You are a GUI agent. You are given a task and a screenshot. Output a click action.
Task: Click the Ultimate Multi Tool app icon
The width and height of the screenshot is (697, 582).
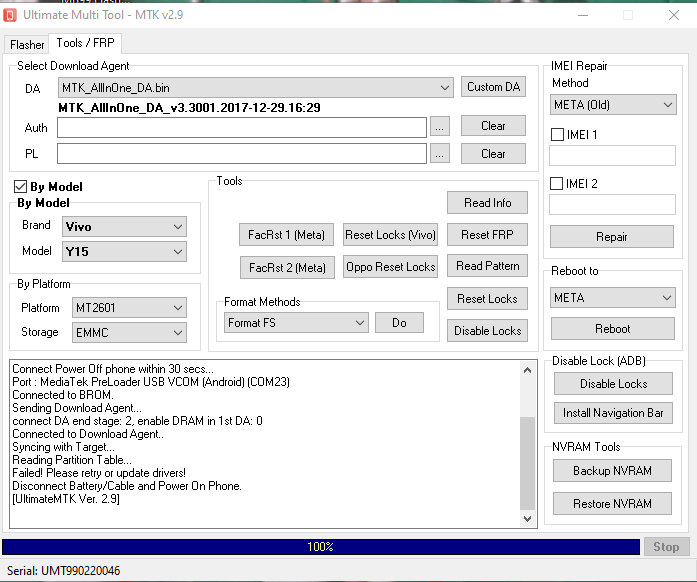10,15
